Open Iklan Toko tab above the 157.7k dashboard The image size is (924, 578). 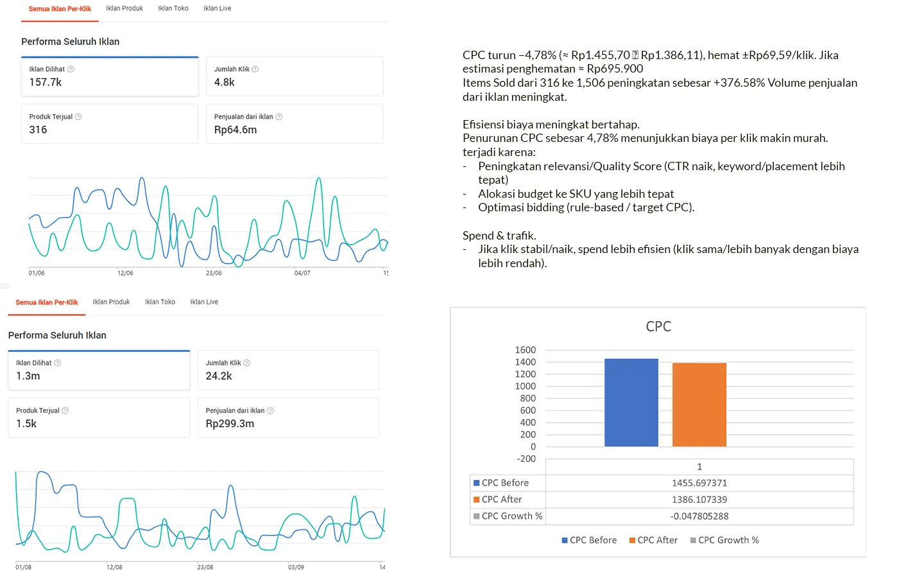tap(173, 8)
